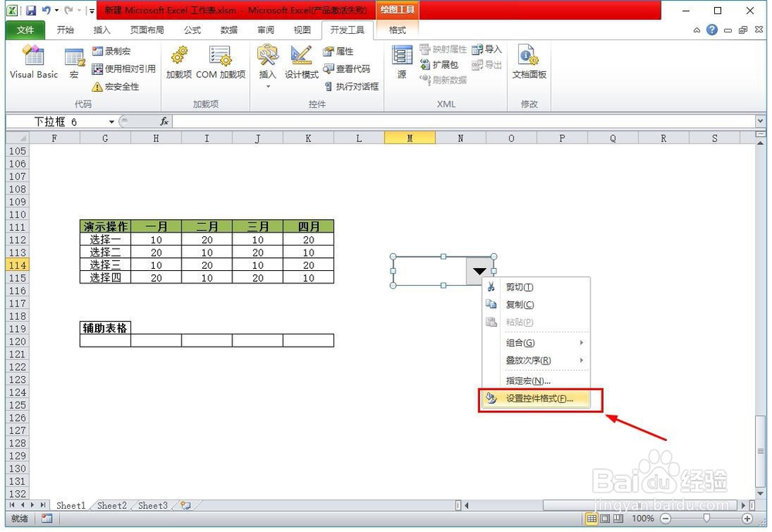Switch to the Page Layout (页面布局) tab
The width and height of the screenshot is (772, 532).
147,30
